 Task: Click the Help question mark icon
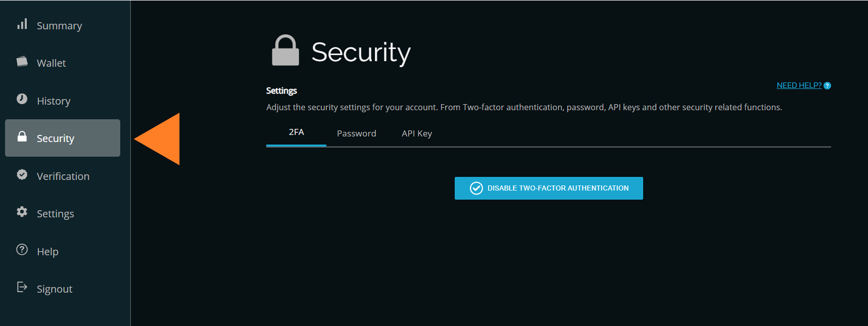tap(22, 250)
